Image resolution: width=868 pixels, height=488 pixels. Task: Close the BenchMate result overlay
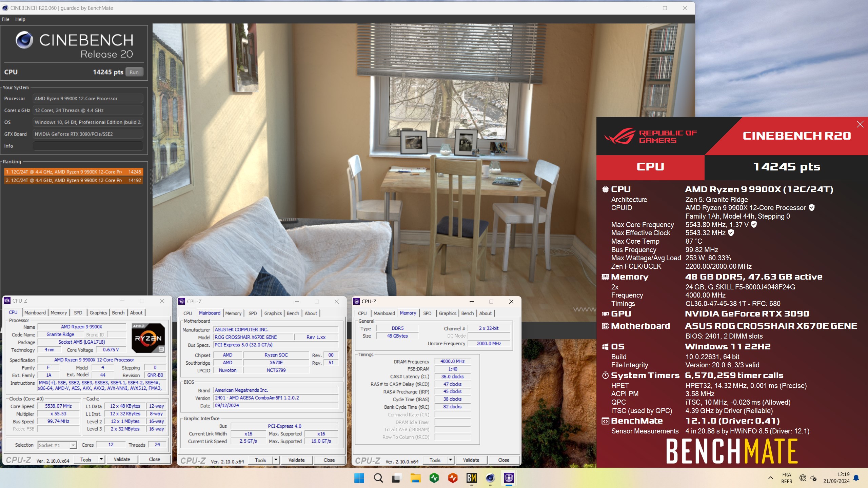point(860,124)
